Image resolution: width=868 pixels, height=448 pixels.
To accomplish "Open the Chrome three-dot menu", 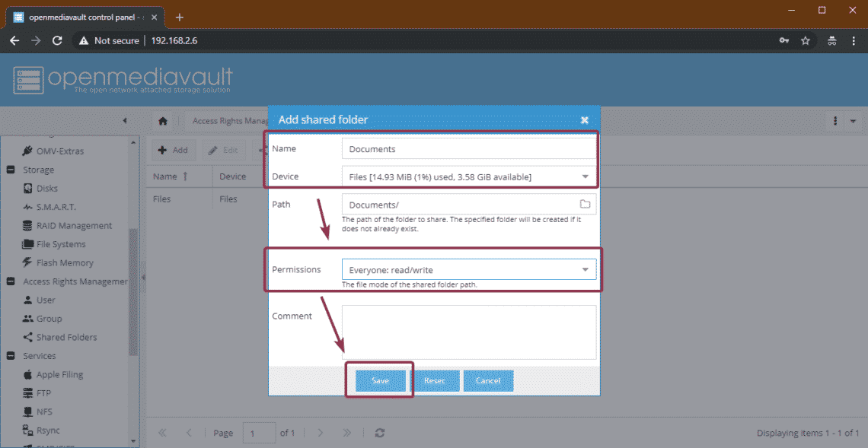I will click(854, 40).
